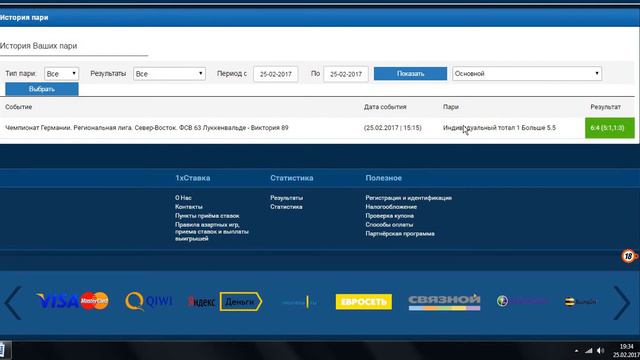Click the right carousel arrow

coord(622,302)
